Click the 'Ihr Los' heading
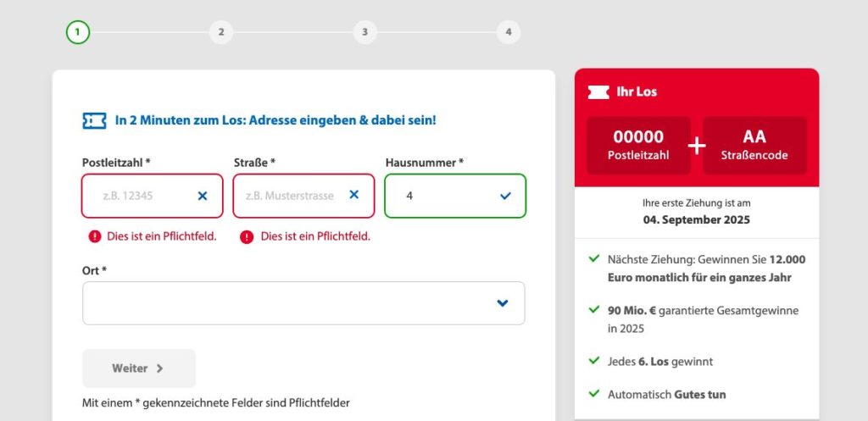868x421 pixels. click(637, 91)
